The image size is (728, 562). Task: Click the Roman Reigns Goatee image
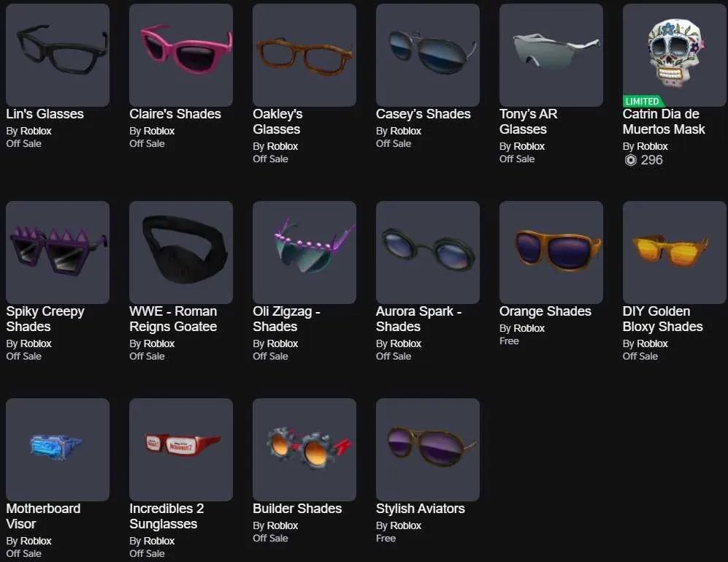(181, 252)
